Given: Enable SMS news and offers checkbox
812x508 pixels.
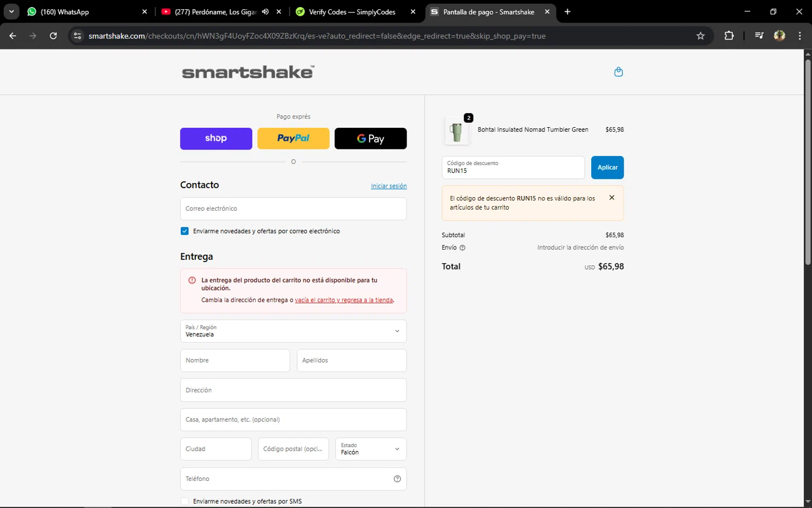Looking at the screenshot, I should pos(185,501).
